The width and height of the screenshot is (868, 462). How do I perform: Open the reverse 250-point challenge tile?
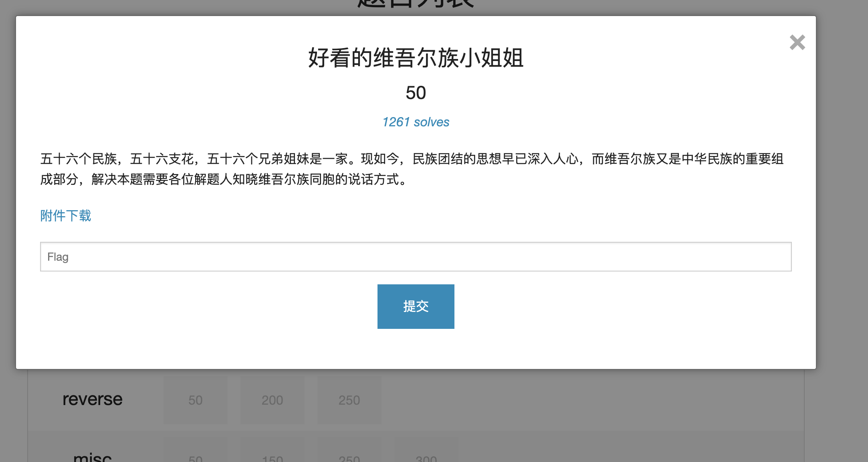coord(349,400)
